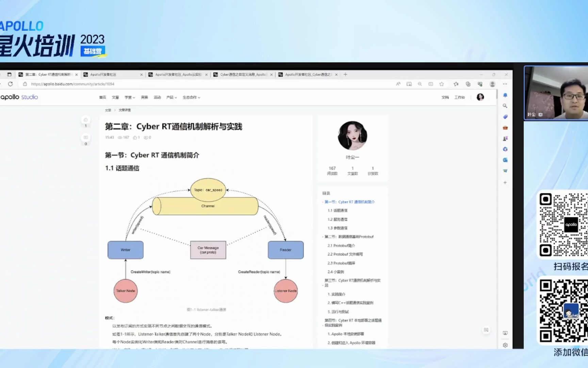Click the apollo studio logo

(19, 97)
